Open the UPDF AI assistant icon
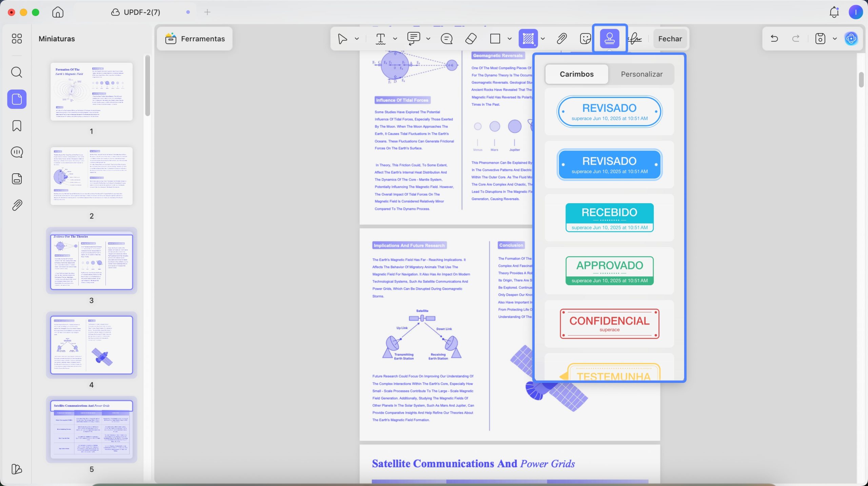 pos(851,39)
